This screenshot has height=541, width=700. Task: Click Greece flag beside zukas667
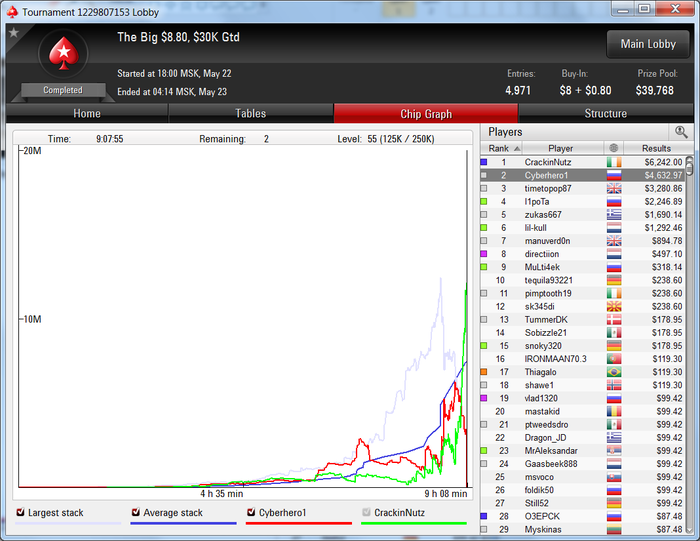point(614,215)
